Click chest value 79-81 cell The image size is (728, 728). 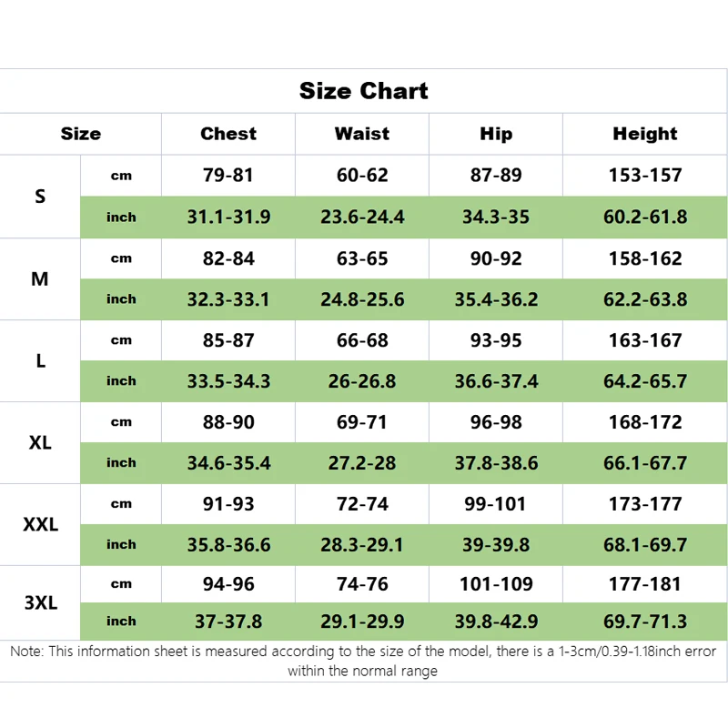pyautogui.click(x=228, y=175)
